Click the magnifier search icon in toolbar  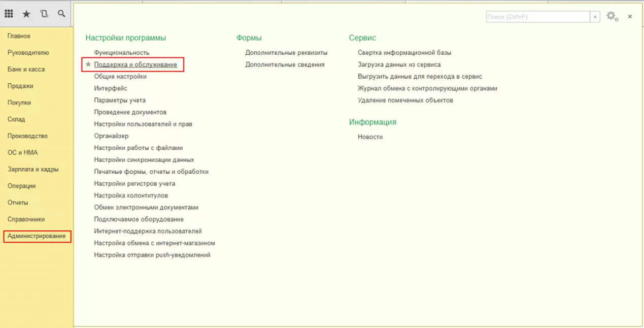tap(61, 14)
